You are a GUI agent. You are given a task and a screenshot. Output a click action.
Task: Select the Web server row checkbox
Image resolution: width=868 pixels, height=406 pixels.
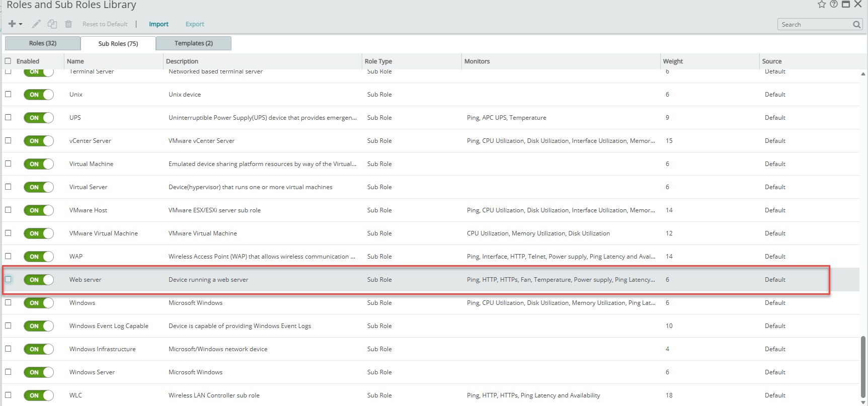(x=8, y=279)
